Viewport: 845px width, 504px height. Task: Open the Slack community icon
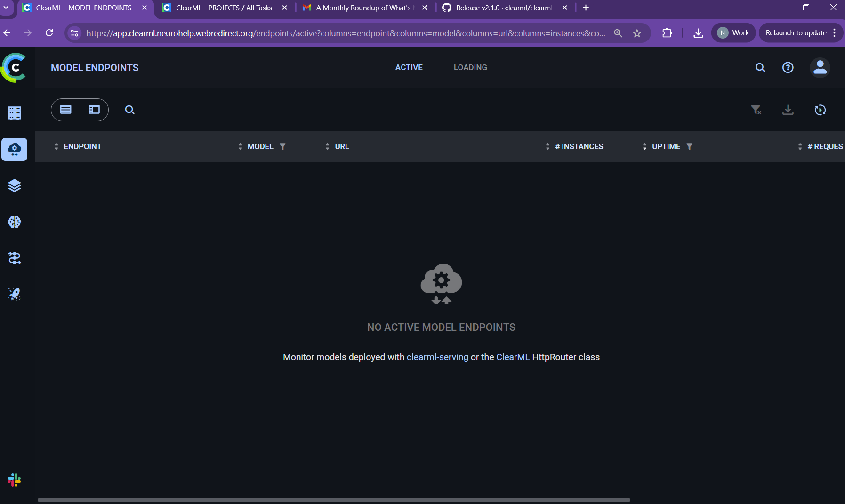point(15,480)
